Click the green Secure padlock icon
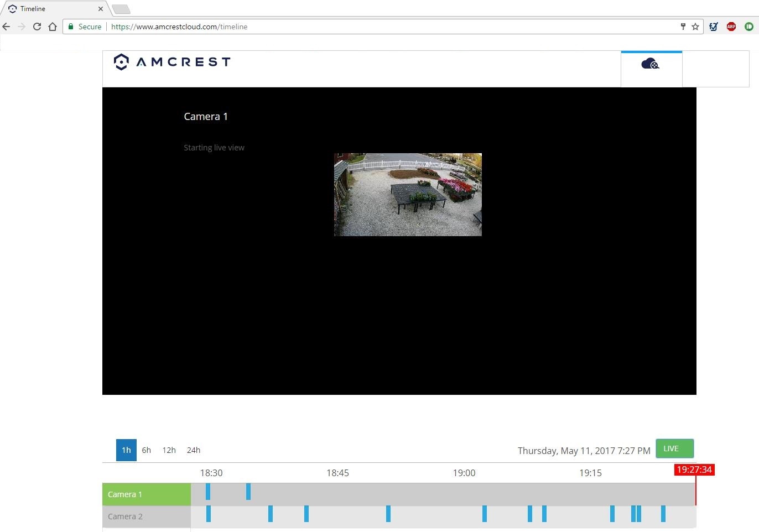This screenshot has width=759, height=532. click(71, 27)
